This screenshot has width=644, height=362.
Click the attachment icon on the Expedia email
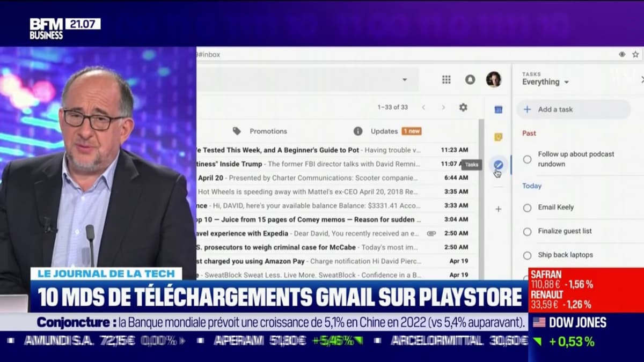click(x=431, y=234)
